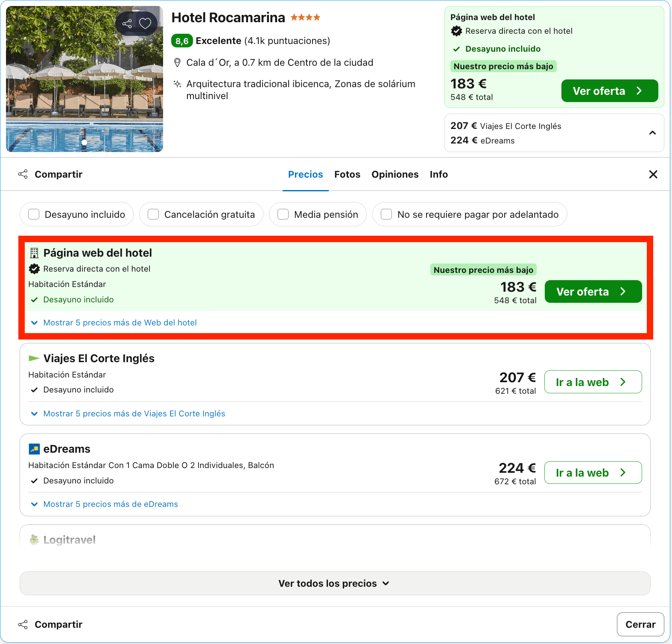Screen dimensions: 672x644
Task: Click Nuestro precio más bajo badge in top card
Action: click(503, 66)
